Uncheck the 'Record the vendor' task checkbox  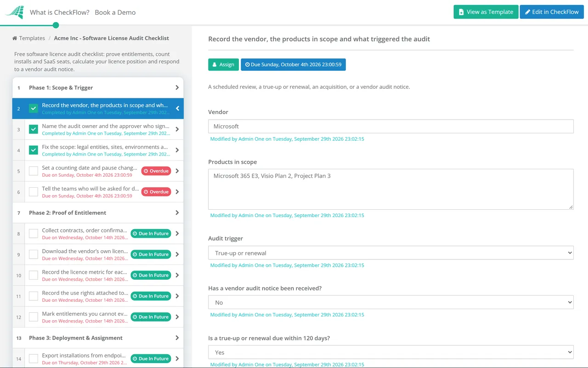pos(34,109)
